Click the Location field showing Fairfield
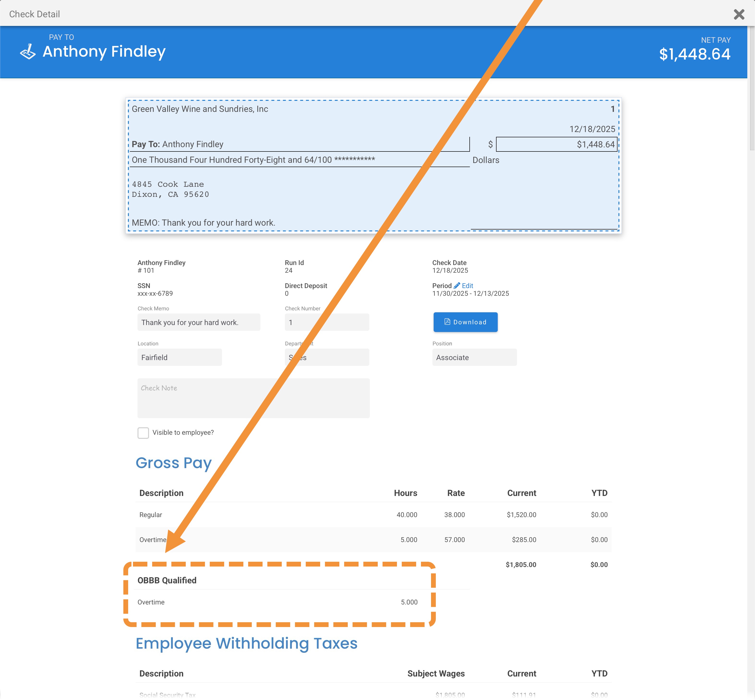755x700 pixels. click(180, 357)
